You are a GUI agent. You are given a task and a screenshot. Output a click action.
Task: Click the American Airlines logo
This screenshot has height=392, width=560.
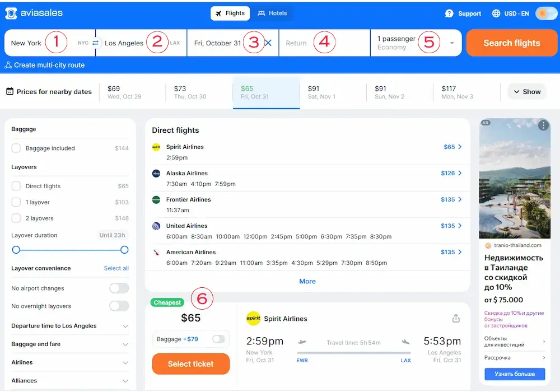[x=156, y=253]
